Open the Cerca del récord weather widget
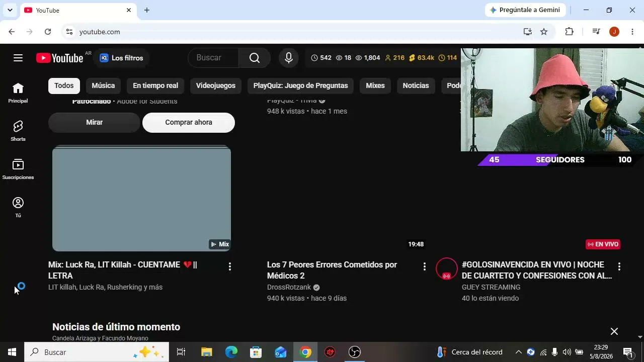Screen dimensions: 644x362 [470, 352]
